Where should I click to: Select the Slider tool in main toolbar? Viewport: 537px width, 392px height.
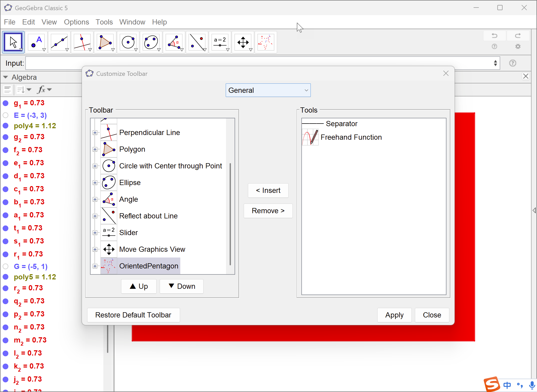tap(220, 42)
